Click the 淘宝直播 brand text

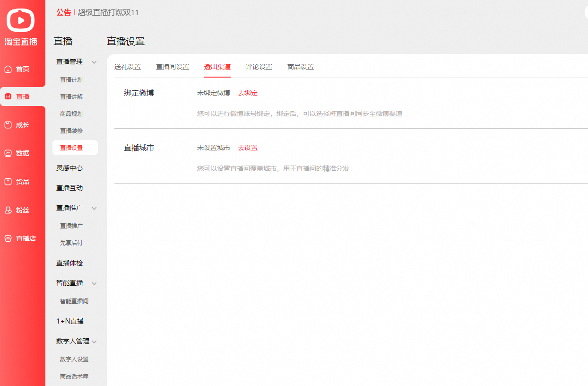coord(21,42)
